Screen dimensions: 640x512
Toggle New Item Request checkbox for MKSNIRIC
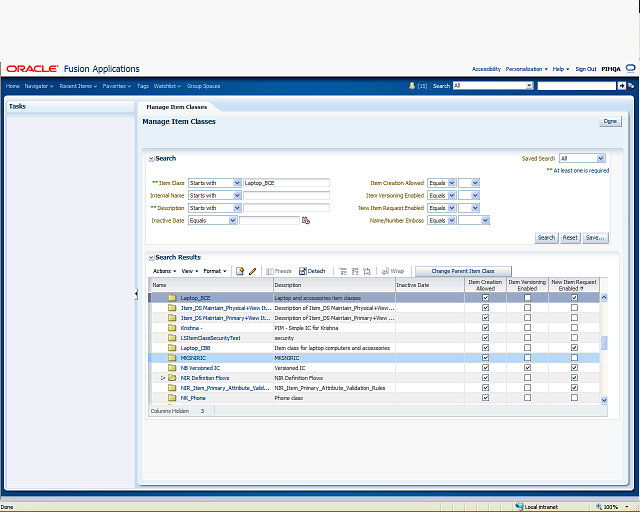pyautogui.click(x=574, y=358)
